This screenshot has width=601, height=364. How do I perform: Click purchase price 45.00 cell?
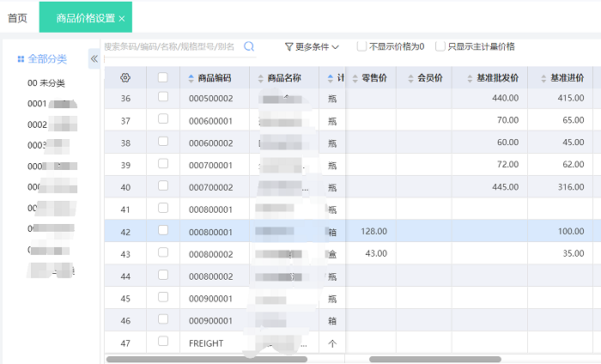[574, 143]
